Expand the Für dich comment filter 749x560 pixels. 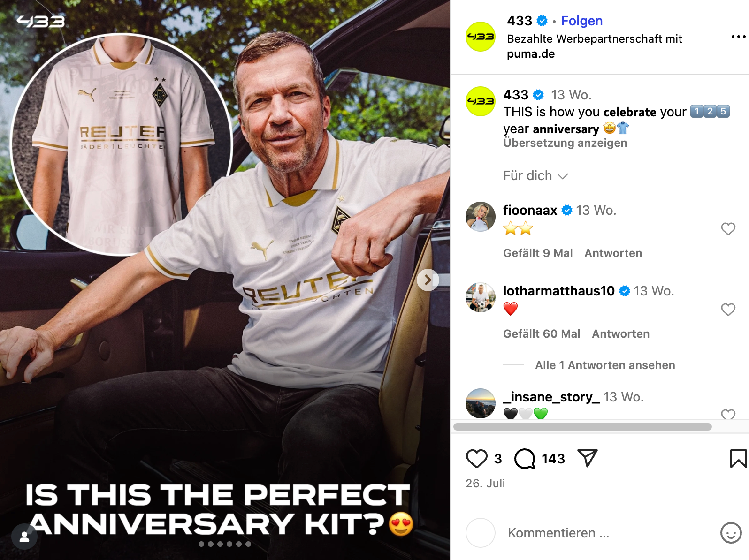click(535, 176)
